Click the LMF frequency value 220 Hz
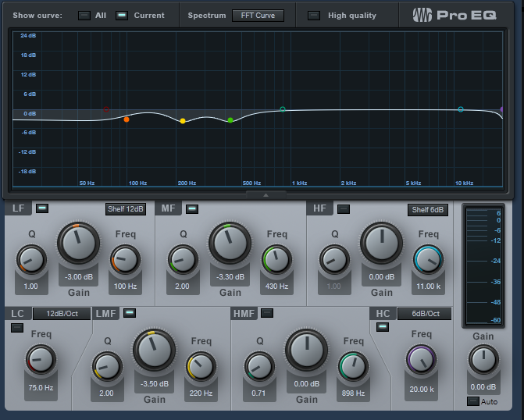 pos(201,393)
